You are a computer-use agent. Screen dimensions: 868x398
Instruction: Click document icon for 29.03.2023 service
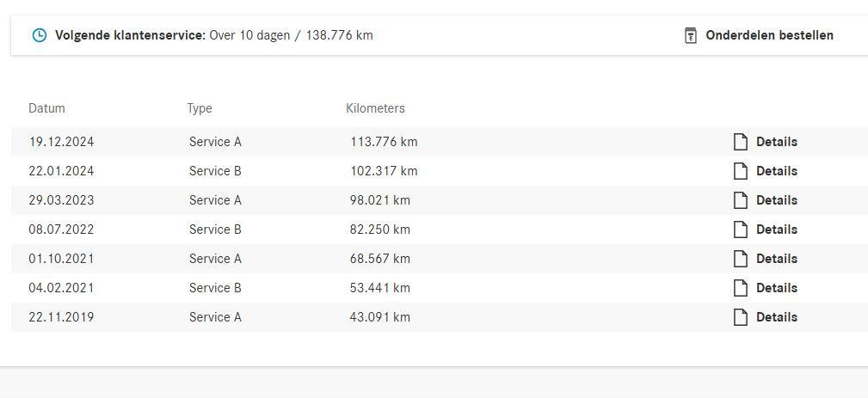pyautogui.click(x=740, y=200)
